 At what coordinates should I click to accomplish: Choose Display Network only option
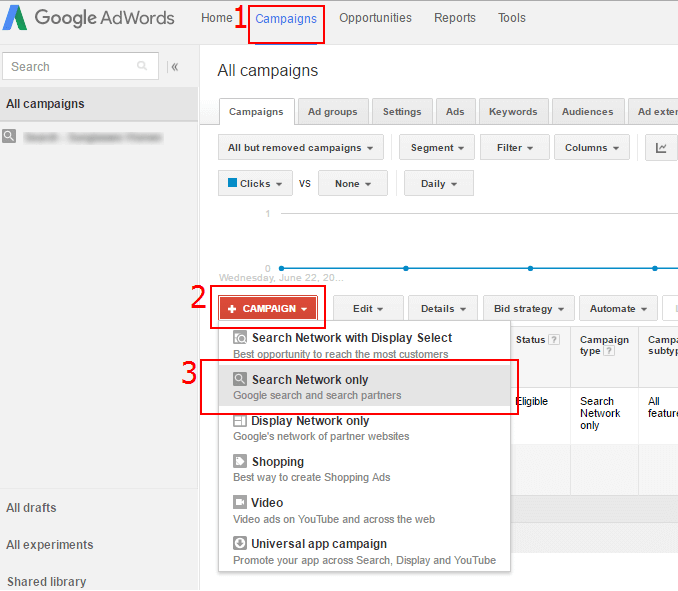pyautogui.click(x=364, y=428)
